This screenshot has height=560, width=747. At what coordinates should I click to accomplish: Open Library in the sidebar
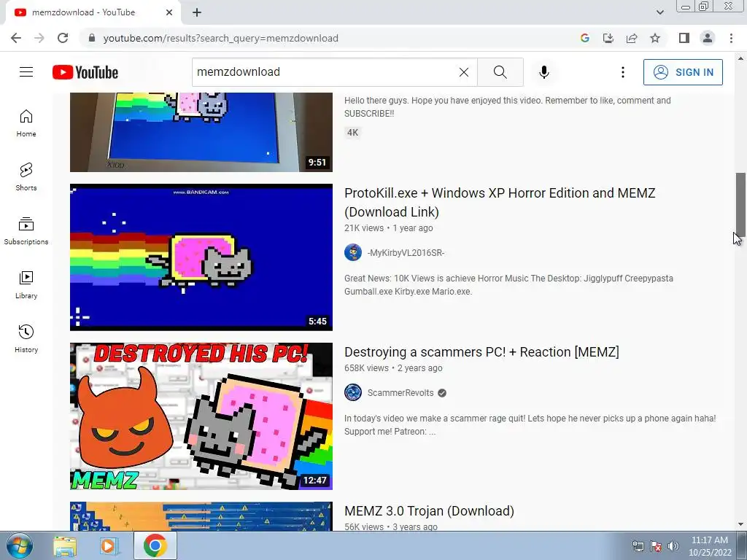26,285
